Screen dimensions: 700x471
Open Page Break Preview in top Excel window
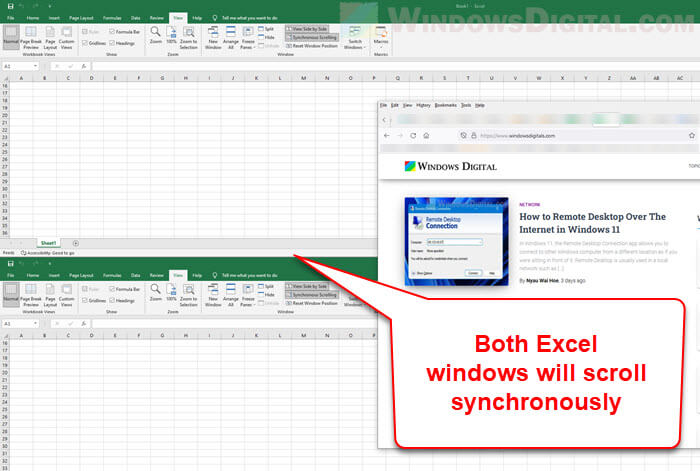point(31,38)
